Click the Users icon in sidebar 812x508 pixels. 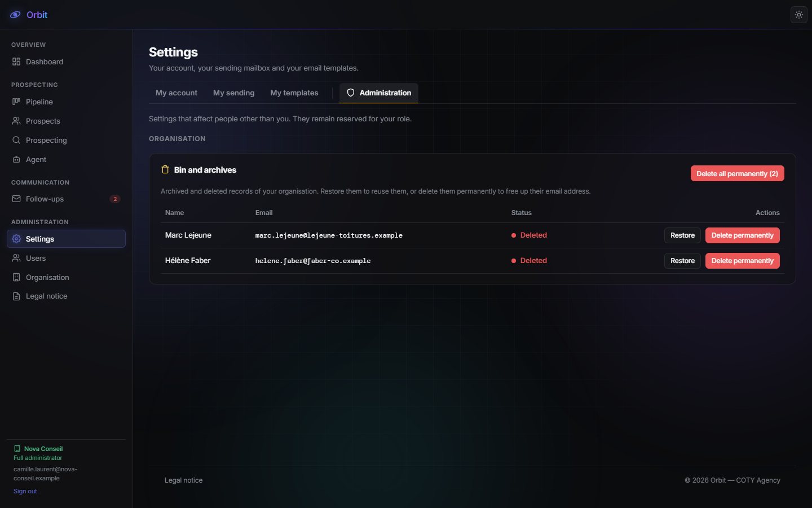[x=16, y=258]
